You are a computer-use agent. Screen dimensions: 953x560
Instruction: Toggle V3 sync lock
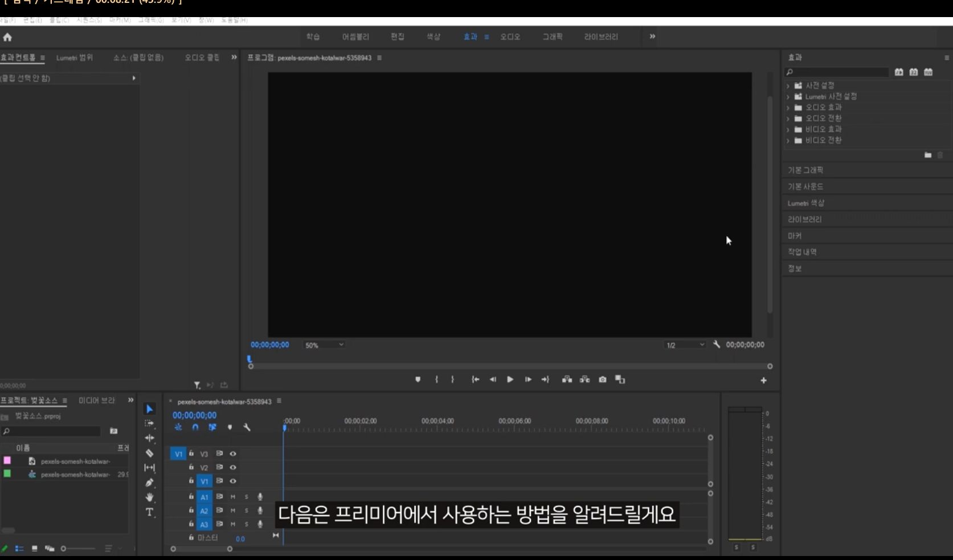tap(219, 454)
